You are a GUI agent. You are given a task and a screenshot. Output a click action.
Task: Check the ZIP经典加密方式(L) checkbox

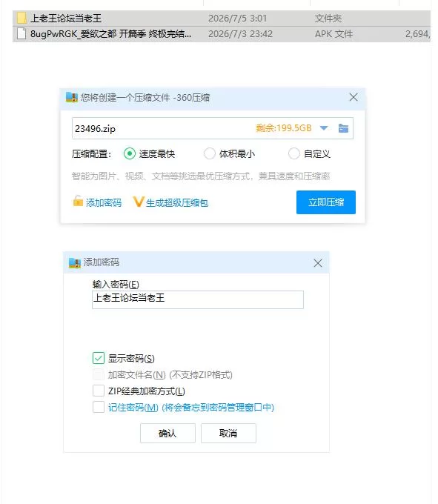pos(99,391)
